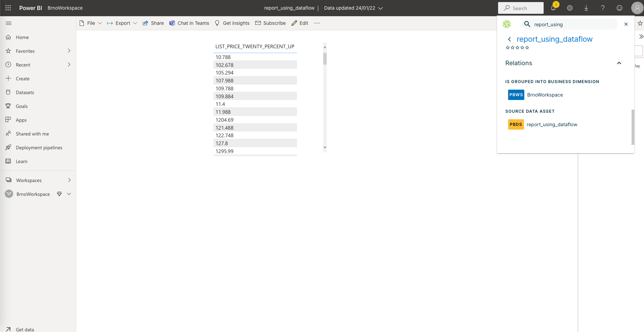Open the feedback smiley icon
This screenshot has width=644, height=332.
coord(619,8)
